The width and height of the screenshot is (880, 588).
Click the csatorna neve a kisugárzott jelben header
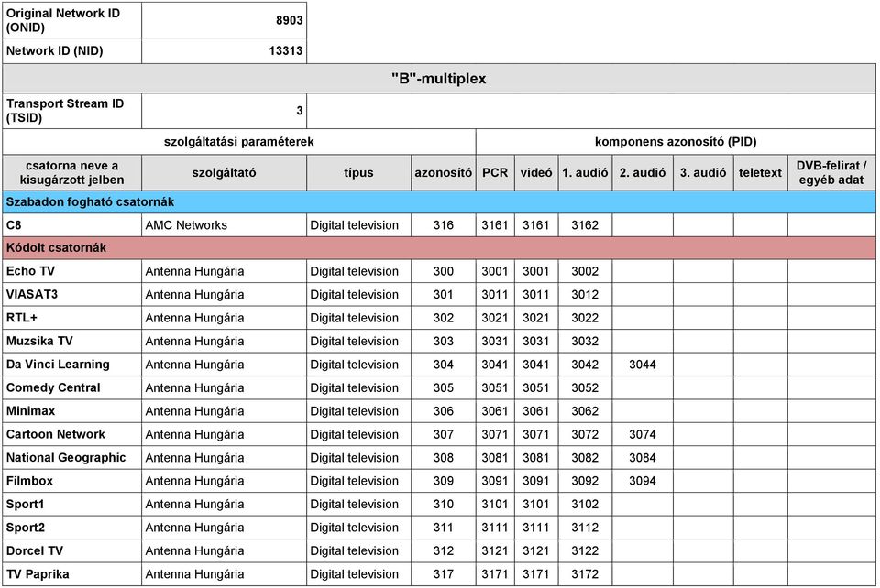click(71, 172)
